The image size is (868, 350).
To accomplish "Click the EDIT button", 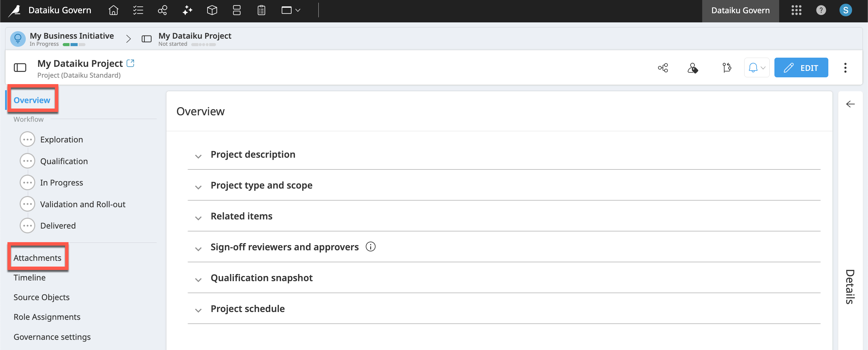I will point(801,68).
